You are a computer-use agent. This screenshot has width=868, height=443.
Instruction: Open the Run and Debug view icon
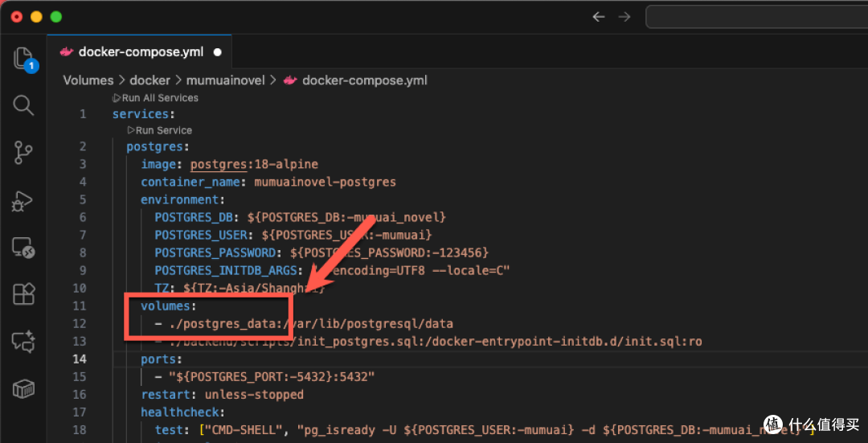[23, 202]
